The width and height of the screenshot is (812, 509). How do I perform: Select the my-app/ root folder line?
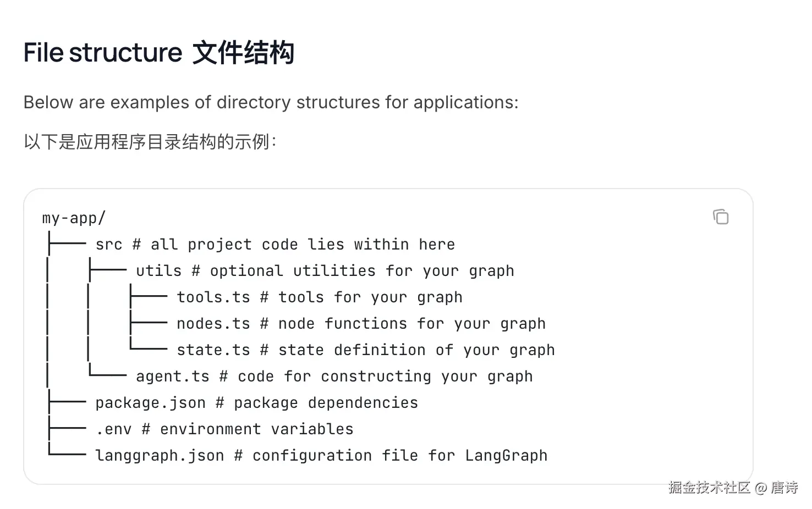coord(74,218)
